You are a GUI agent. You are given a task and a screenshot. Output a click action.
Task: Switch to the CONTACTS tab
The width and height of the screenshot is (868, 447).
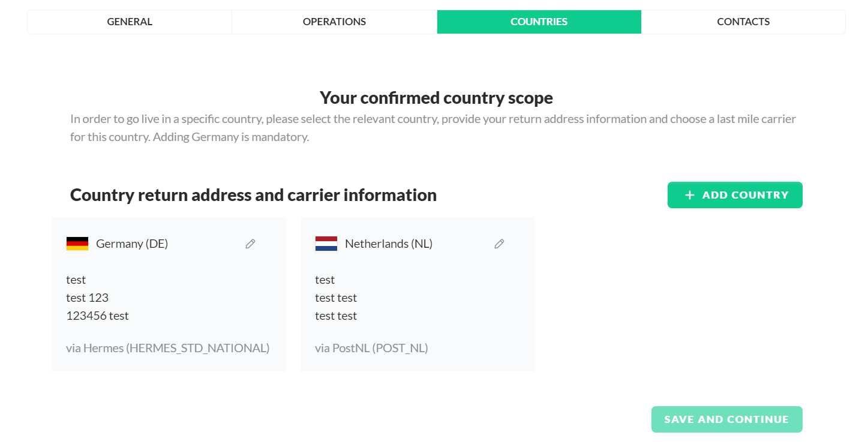[x=743, y=22]
